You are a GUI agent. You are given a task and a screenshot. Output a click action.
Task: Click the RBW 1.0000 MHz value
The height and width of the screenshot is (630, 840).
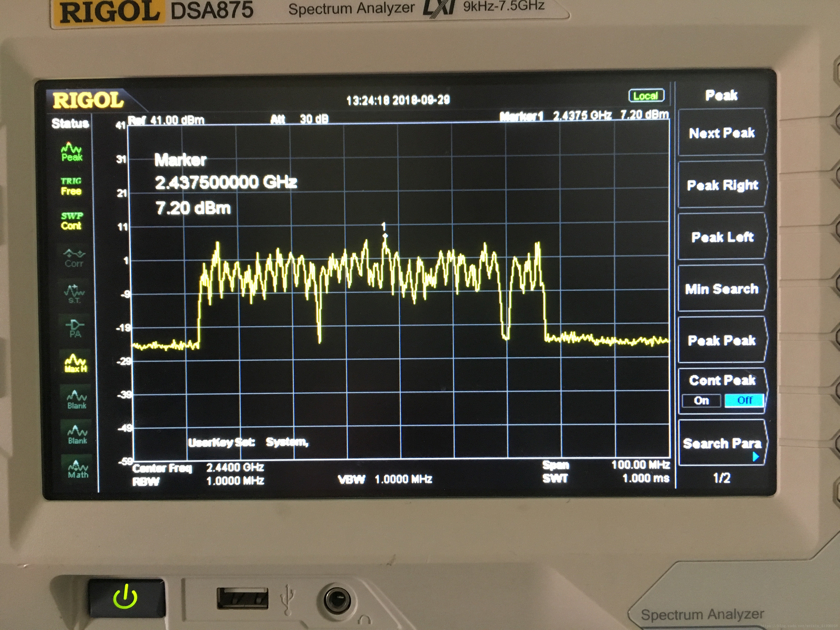click(235, 481)
